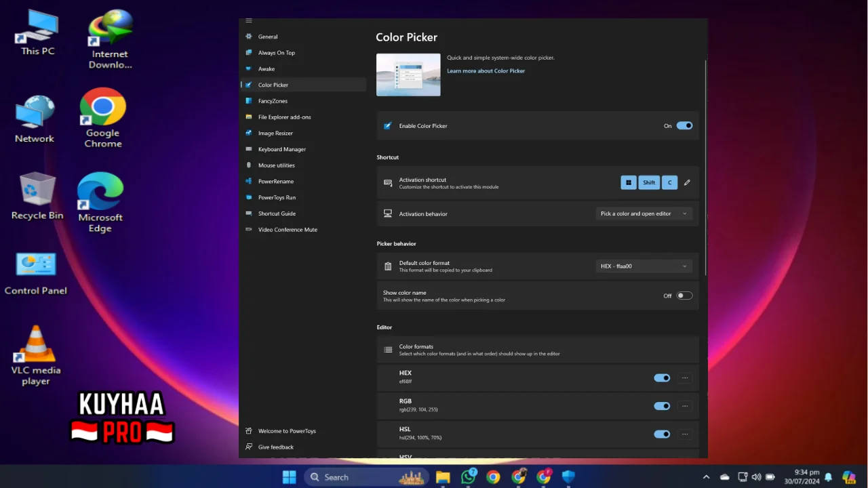Screen dimensions: 868x488
Task: Go to the Awake module
Action: [x=267, y=69]
